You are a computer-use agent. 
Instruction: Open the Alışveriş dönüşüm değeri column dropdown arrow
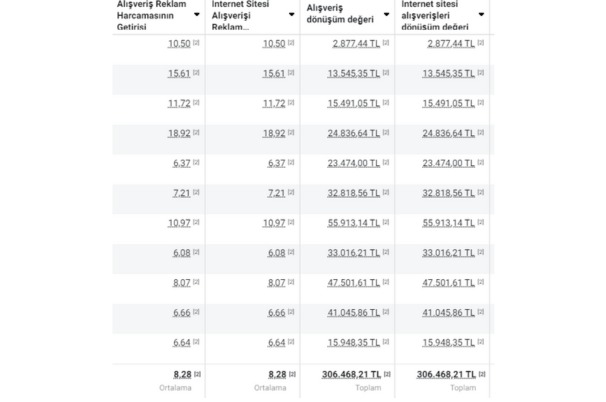[386, 15]
